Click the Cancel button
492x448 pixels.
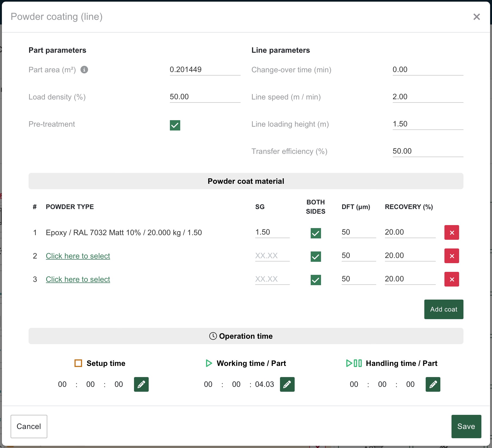pyautogui.click(x=29, y=426)
